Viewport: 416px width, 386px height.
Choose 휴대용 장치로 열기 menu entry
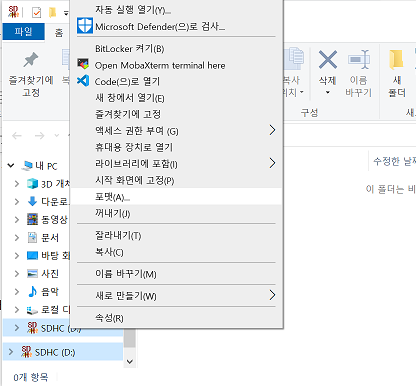point(176,147)
